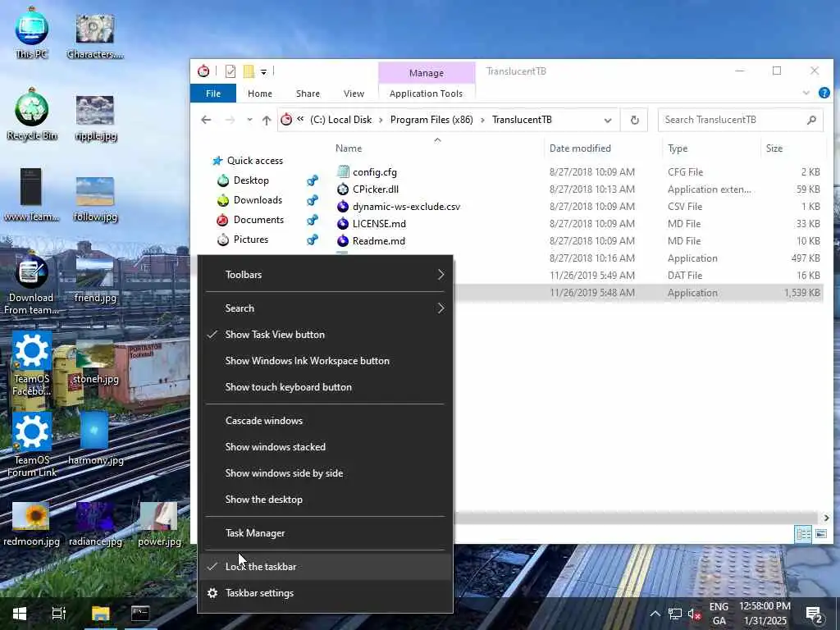840x630 pixels.
Task: Open Documents in navigation pane
Action: 258,220
